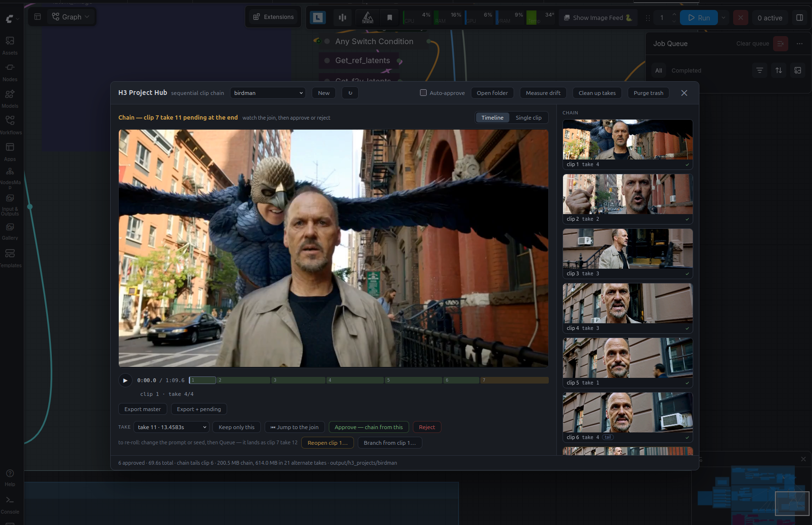Open the Gallery sidebar panel
The image size is (812, 525).
10,231
